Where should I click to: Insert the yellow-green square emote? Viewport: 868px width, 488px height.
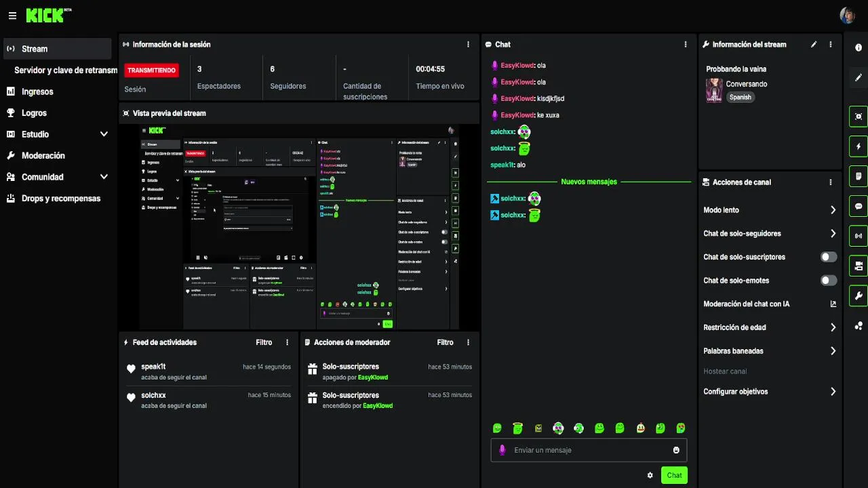[x=538, y=428]
